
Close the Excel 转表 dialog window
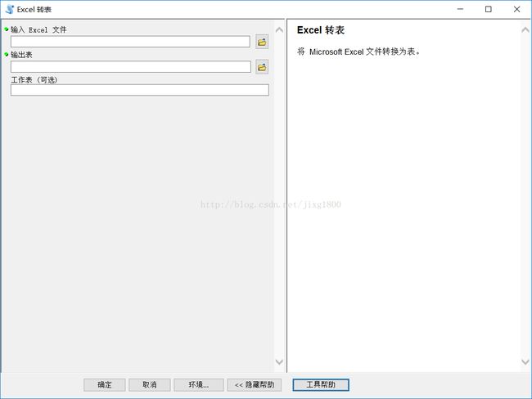(x=516, y=9)
